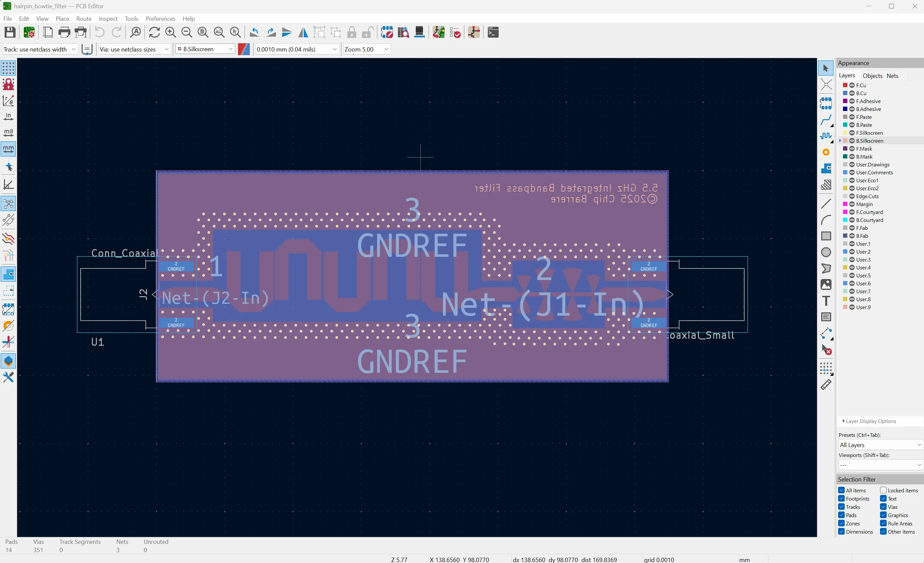Switch units to inches
This screenshot has width=924, height=563.
[x=8, y=117]
